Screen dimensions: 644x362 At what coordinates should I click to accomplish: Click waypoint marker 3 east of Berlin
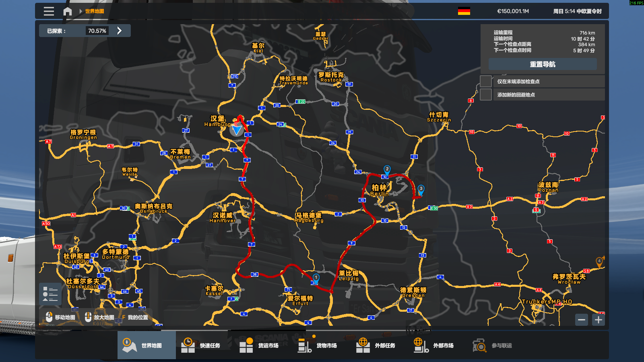point(421,189)
